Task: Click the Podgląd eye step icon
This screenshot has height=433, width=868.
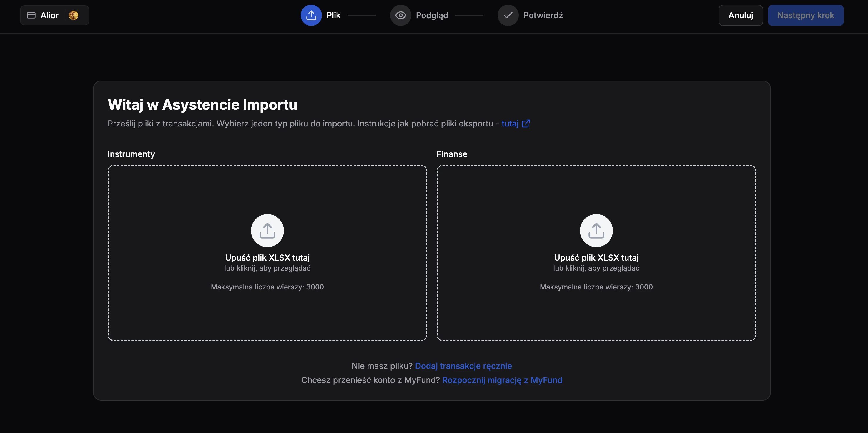Action: [400, 15]
